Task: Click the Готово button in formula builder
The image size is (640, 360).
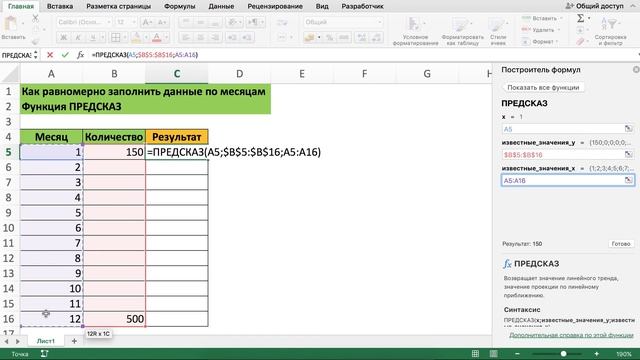Action: [621, 244]
